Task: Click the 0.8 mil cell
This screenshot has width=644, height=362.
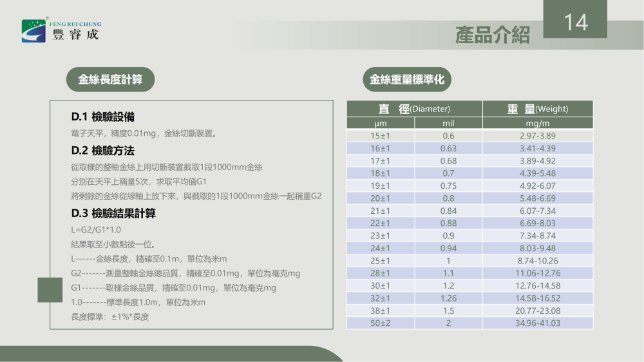Action: (448, 198)
